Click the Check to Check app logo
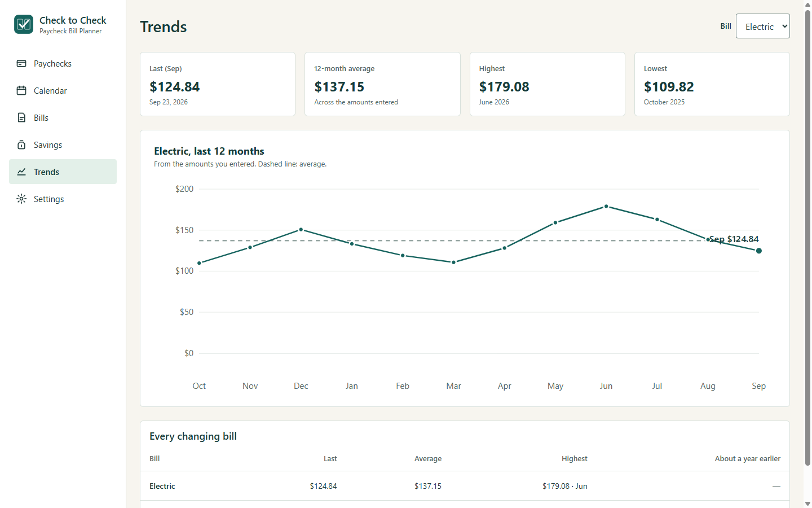The height and width of the screenshot is (508, 812). (x=24, y=24)
